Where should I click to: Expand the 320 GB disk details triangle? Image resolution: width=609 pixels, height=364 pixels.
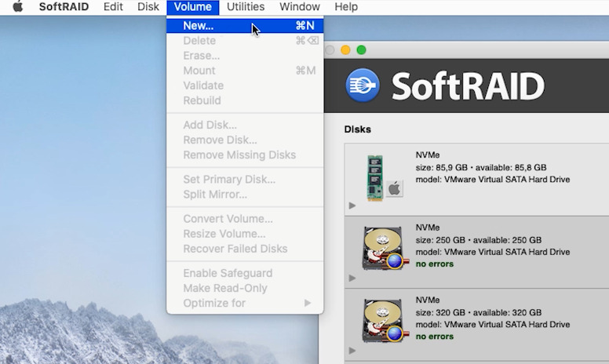tap(352, 351)
